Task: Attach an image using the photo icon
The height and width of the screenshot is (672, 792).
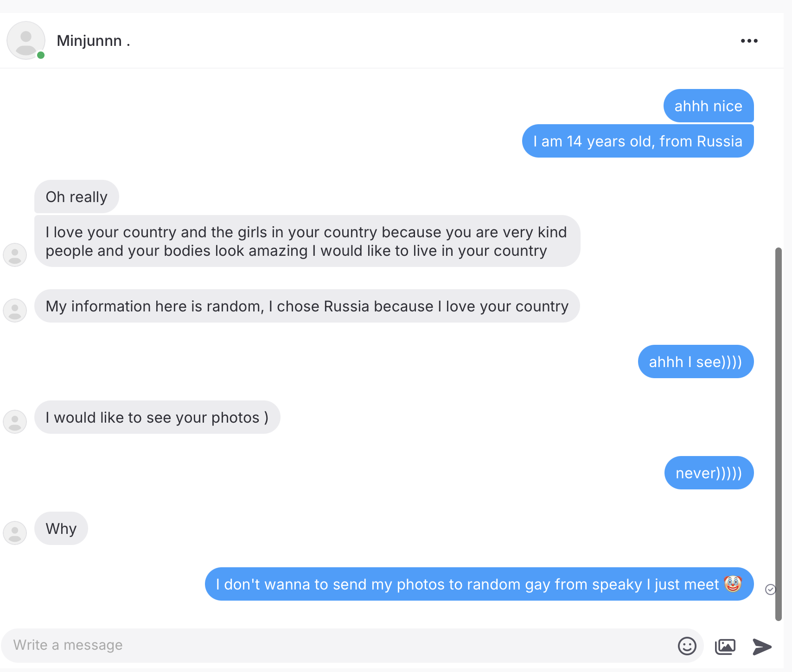Action: pyautogui.click(x=725, y=646)
